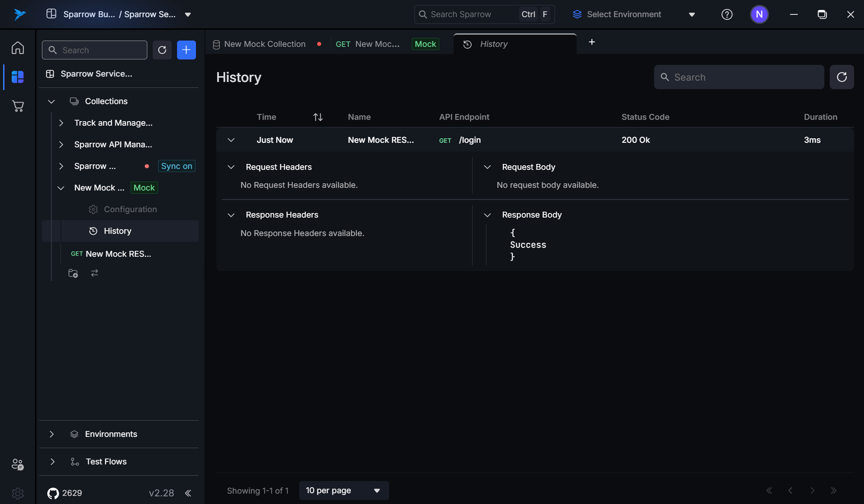This screenshot has height=504, width=864.
Task: Expand the Sparrow Sync on collection
Action: pyautogui.click(x=61, y=166)
